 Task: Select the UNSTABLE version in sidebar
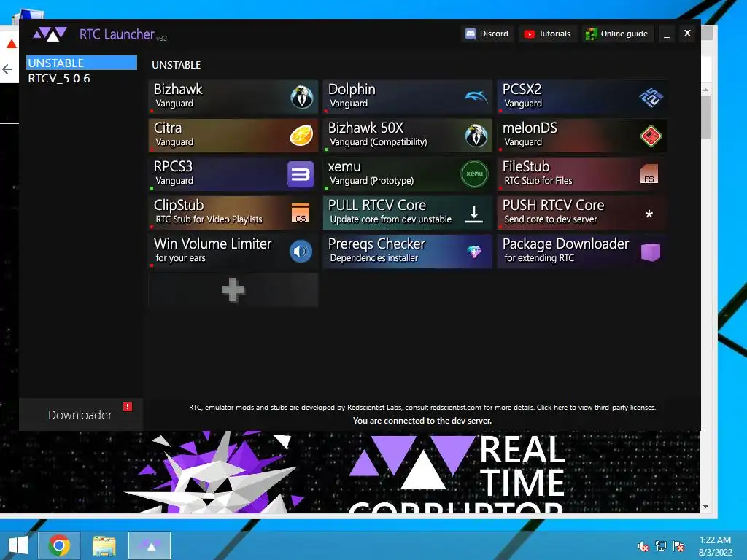pyautogui.click(x=82, y=63)
